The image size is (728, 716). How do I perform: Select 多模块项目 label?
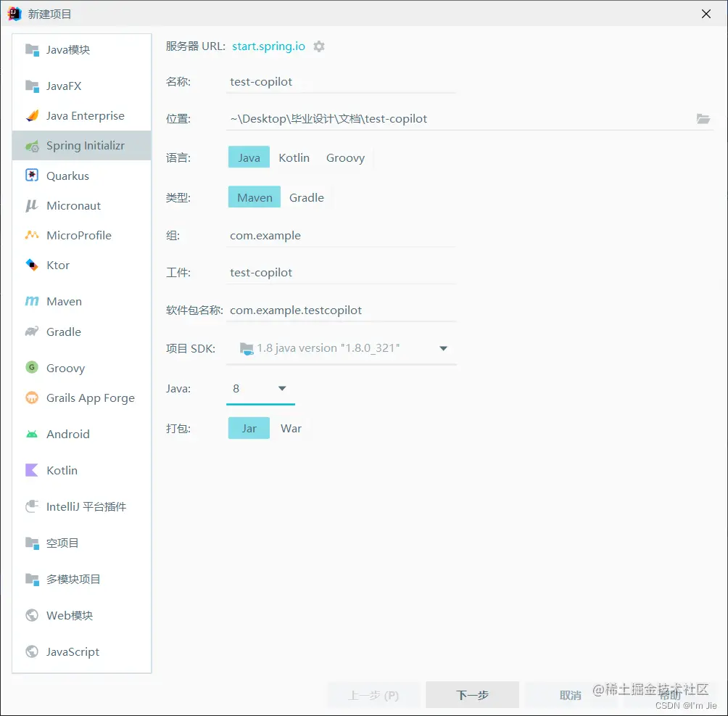tap(73, 579)
